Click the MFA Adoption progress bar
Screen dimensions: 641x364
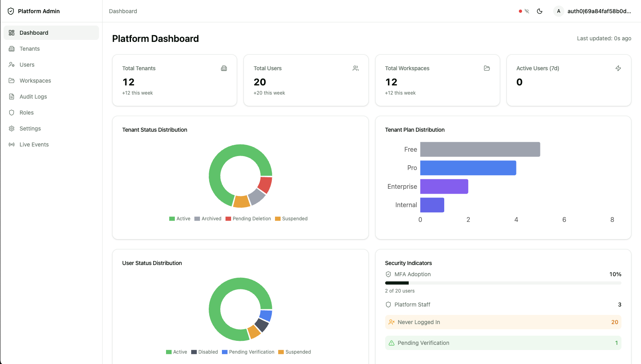[503, 283]
